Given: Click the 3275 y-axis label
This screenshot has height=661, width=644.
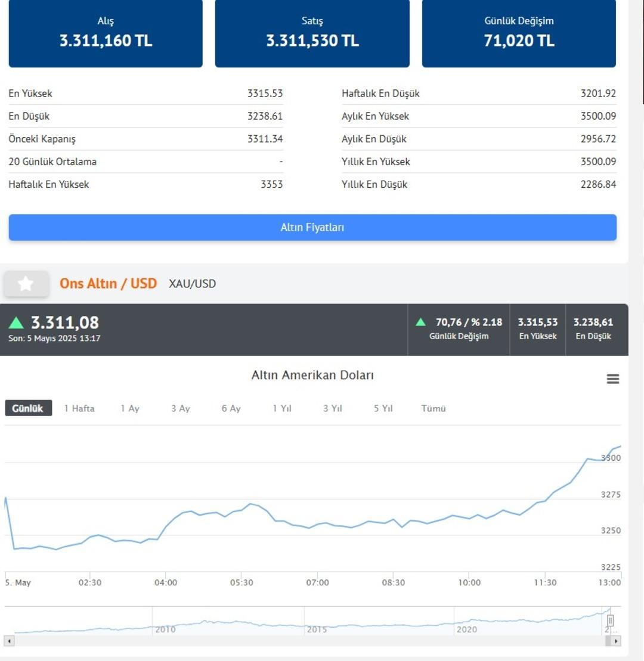Looking at the screenshot, I should (x=611, y=494).
